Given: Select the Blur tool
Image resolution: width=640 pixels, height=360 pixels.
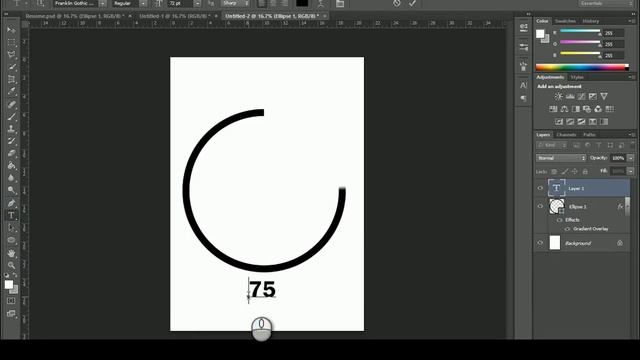Looking at the screenshot, I should 11,178.
